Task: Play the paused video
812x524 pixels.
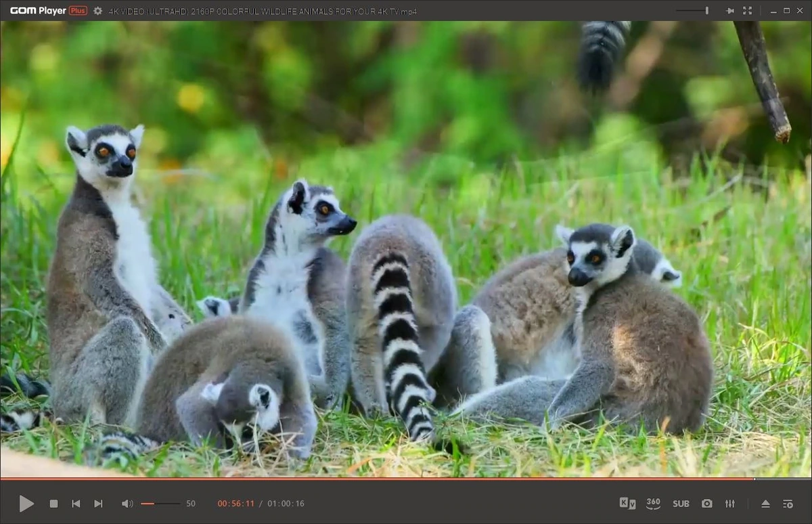Action: pos(26,504)
